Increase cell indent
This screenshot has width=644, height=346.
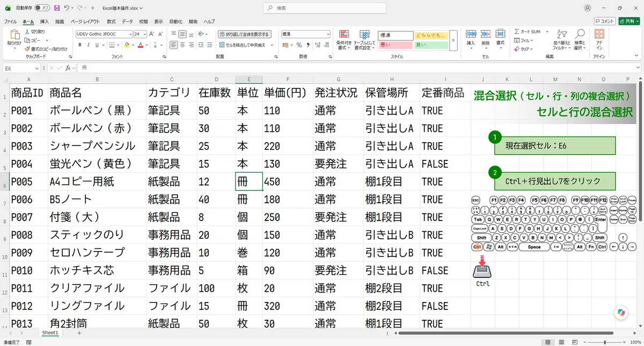pos(209,45)
